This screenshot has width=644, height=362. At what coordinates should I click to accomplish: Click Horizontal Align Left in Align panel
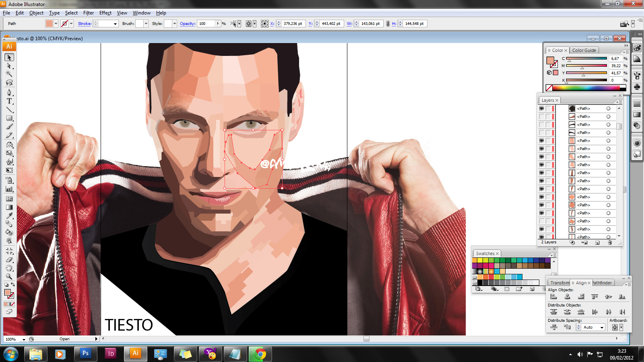click(x=554, y=297)
